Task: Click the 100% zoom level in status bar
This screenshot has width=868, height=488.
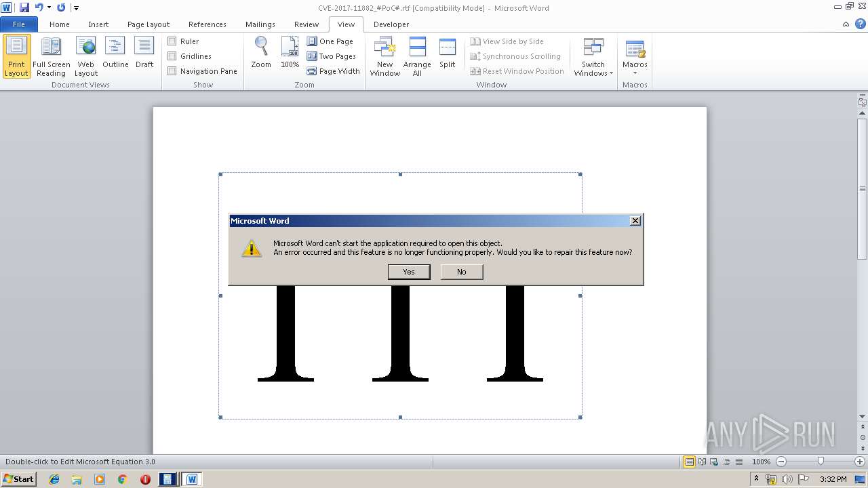Action: coord(762,462)
